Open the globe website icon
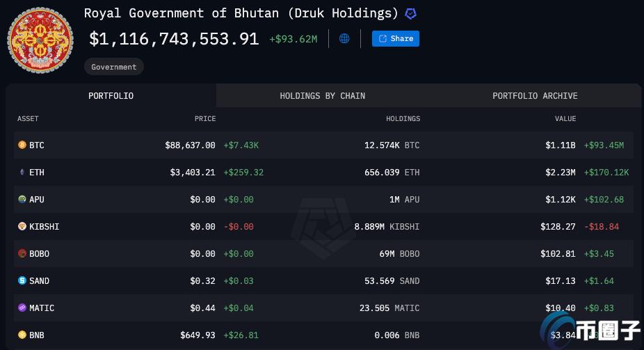The width and height of the screenshot is (644, 350). (x=344, y=38)
